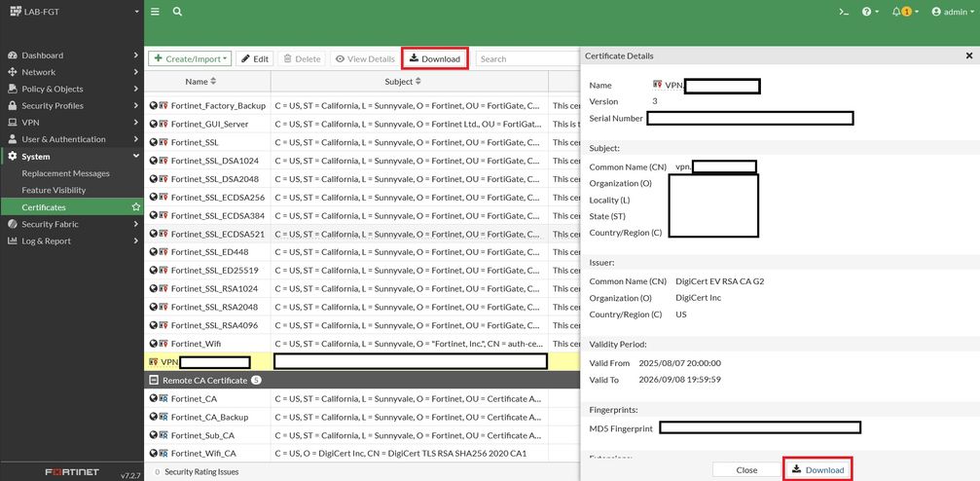Click the Security Rating Issues status

pos(195,471)
